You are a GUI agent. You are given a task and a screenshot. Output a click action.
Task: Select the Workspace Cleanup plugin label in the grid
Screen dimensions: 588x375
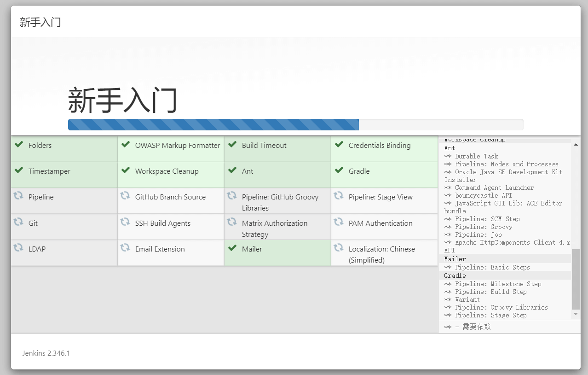tap(167, 171)
